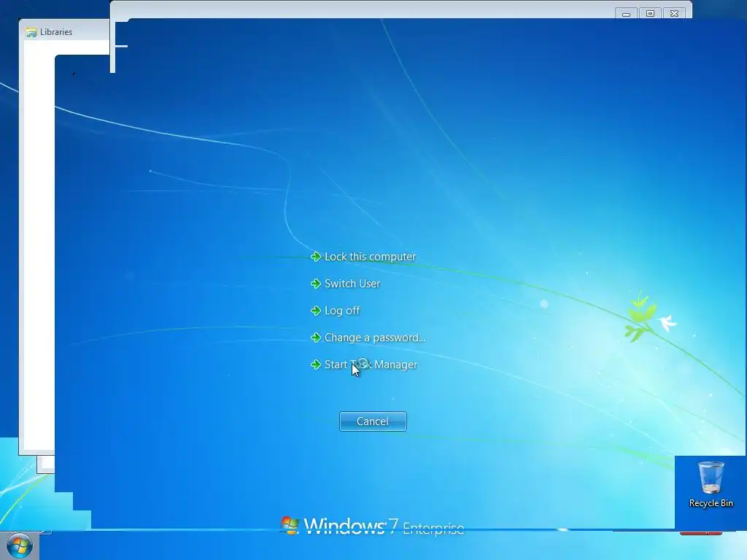
Task: Close the background window at top
Action: pyautogui.click(x=674, y=14)
